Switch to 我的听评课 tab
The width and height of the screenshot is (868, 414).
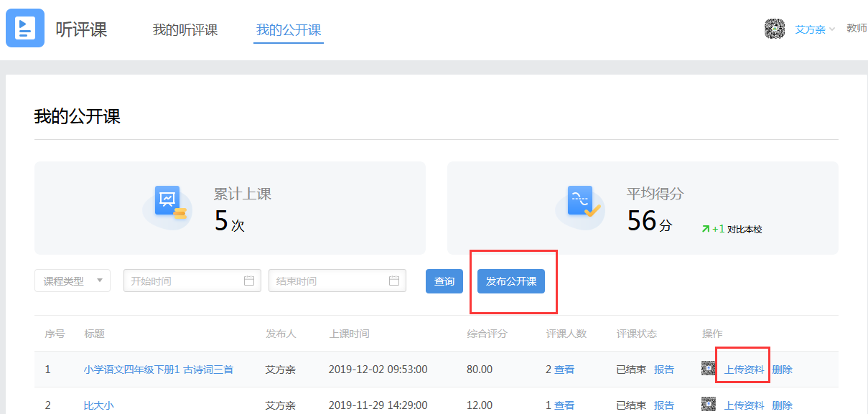click(185, 30)
